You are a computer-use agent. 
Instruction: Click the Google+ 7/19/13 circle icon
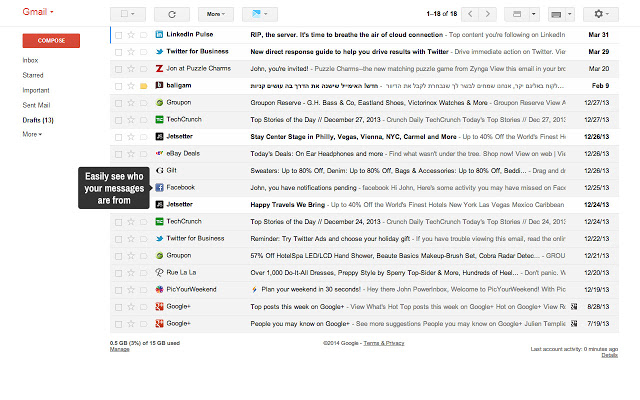click(574, 324)
